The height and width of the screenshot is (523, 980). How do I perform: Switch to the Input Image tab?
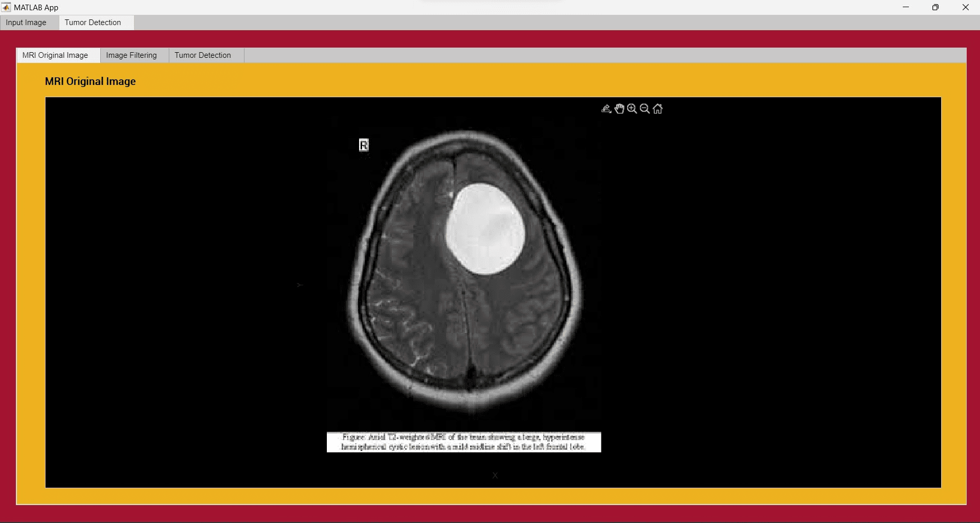tap(26, 23)
